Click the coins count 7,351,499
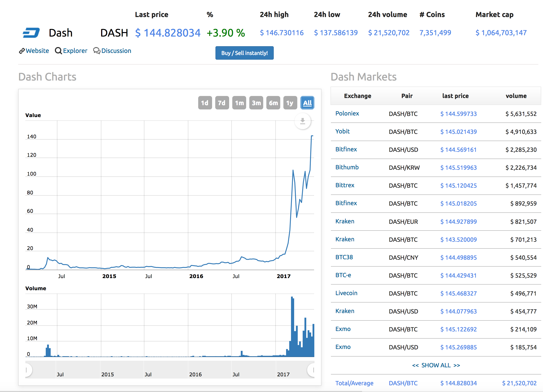The image size is (543, 392). 435,33
